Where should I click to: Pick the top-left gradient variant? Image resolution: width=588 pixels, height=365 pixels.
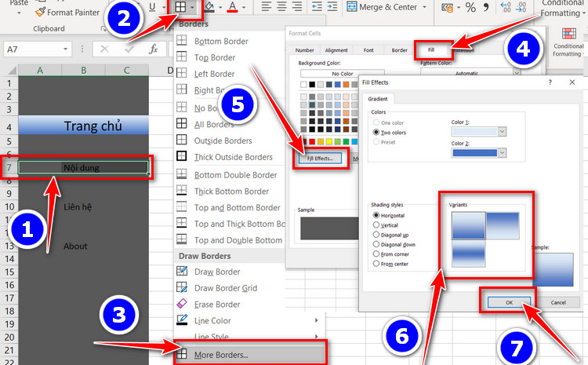(x=468, y=226)
